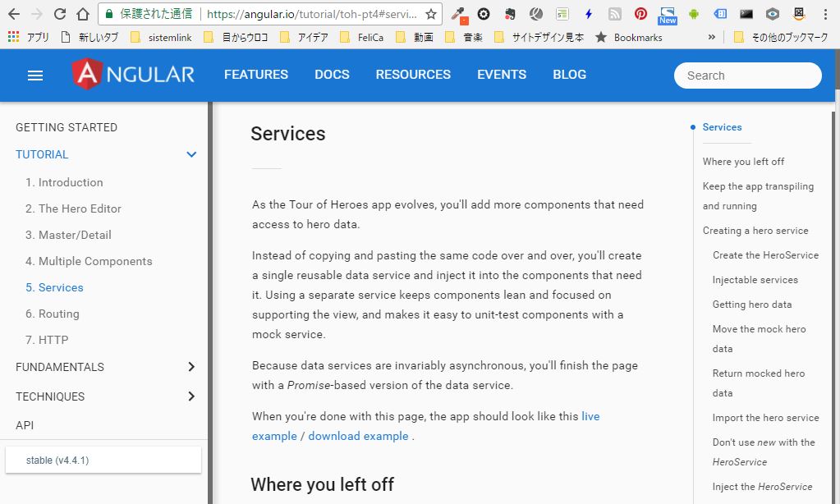Open the Bookmarks starred folder
Image resolution: width=840 pixels, height=504 pixels.
coord(629,37)
